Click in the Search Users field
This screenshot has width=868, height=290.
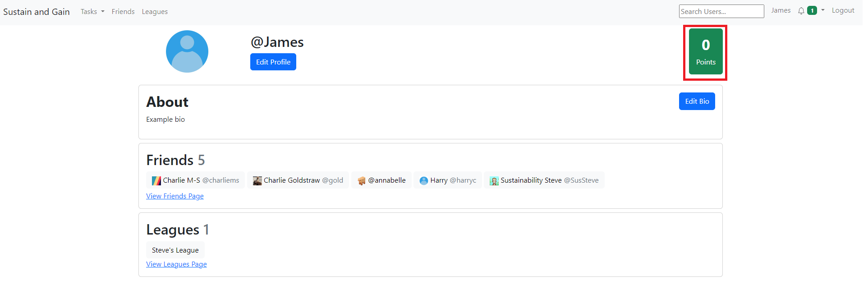[x=721, y=11]
